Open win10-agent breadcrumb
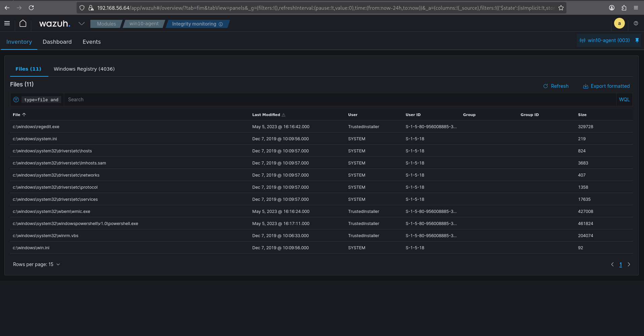 coord(144,24)
